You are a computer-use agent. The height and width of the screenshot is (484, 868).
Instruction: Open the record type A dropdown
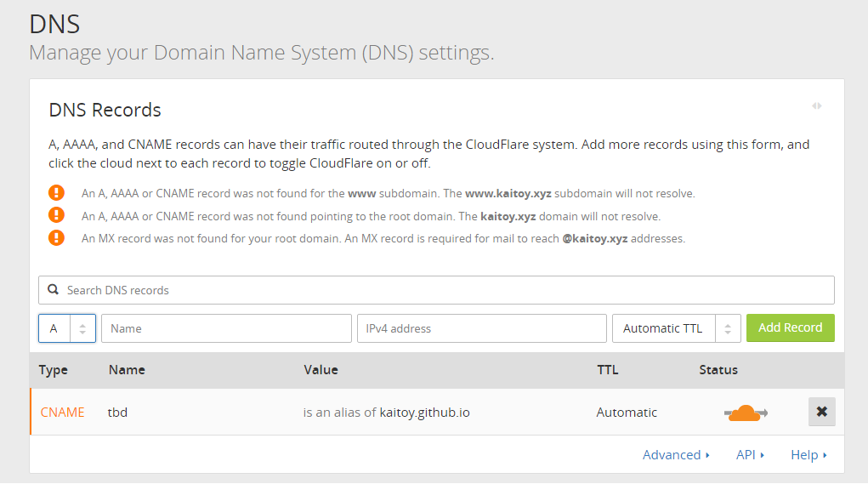pyautogui.click(x=67, y=328)
